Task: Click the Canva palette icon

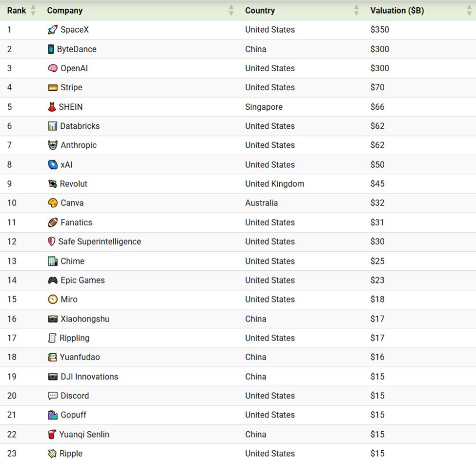Action: point(53,203)
